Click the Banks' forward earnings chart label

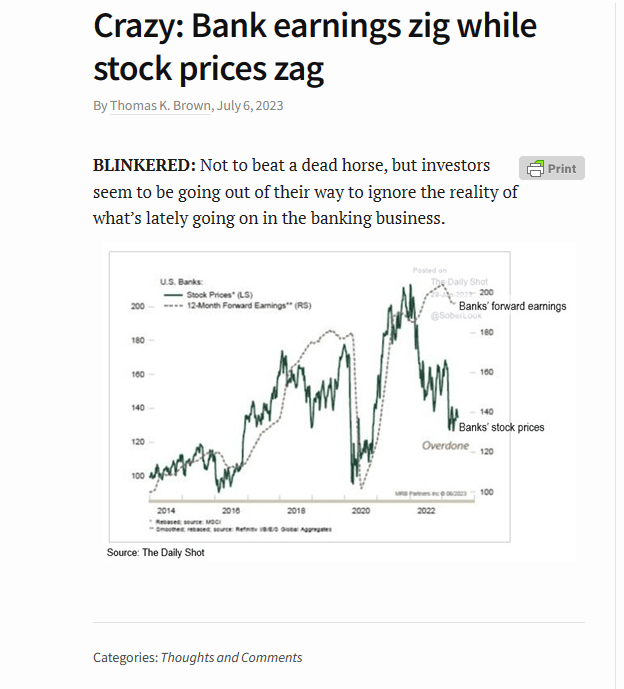(x=512, y=306)
